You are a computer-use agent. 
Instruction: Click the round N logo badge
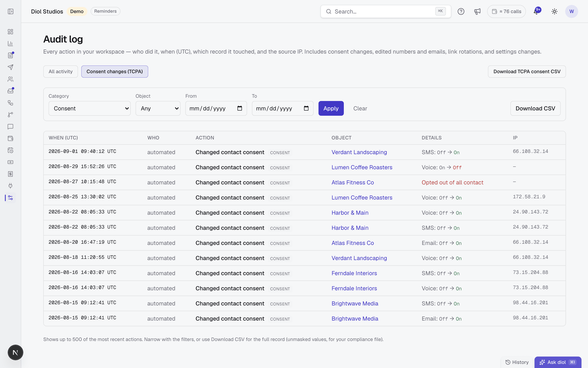15,352
